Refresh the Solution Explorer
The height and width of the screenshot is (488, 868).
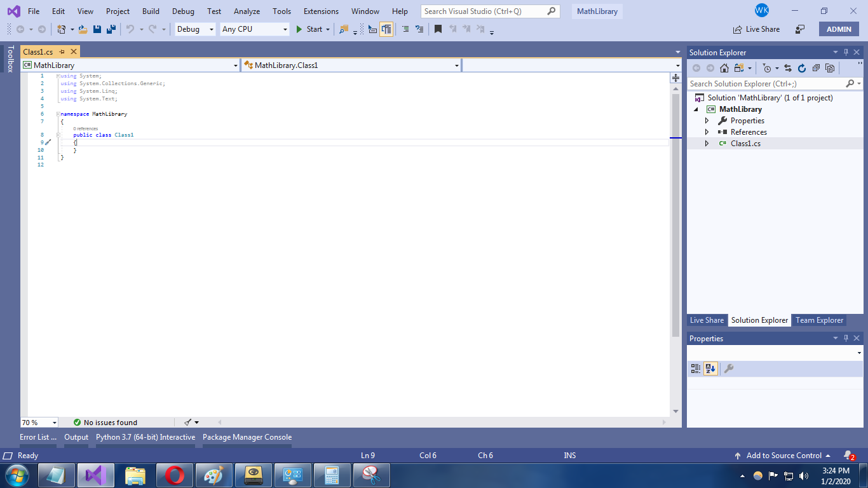(x=802, y=68)
